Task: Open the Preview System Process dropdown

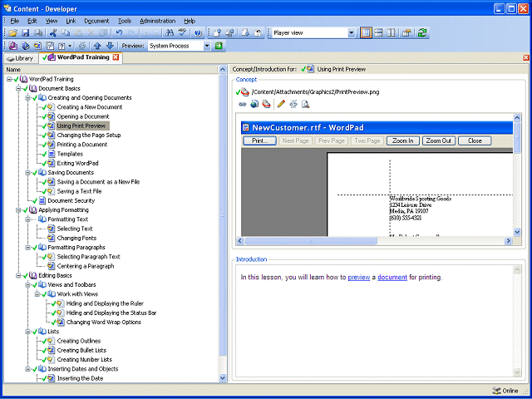Action: pyautogui.click(x=207, y=46)
